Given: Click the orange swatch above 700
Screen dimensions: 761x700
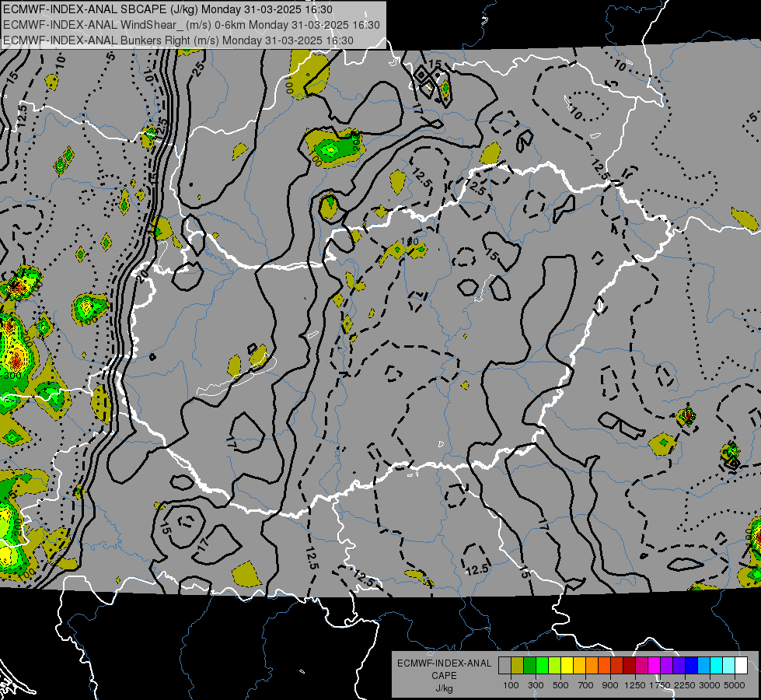Looking at the screenshot, I should (592, 665).
